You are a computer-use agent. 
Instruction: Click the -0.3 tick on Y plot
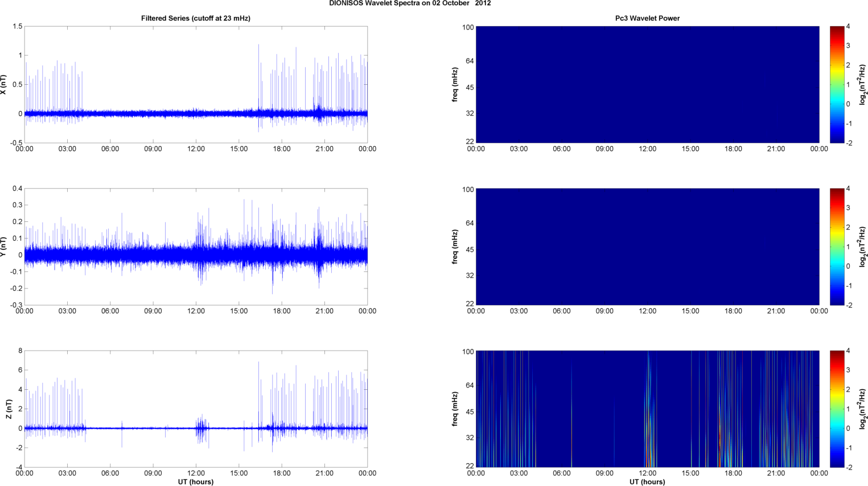click(x=16, y=305)
